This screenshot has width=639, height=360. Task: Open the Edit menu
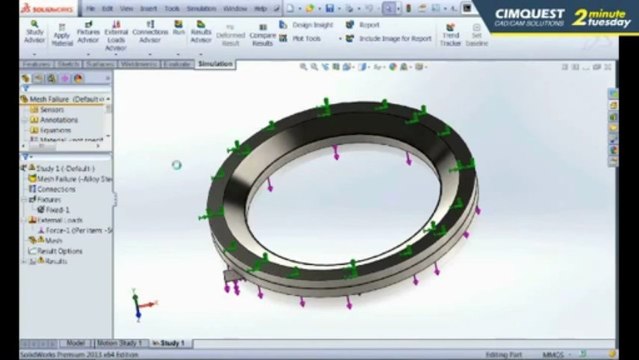click(107, 9)
